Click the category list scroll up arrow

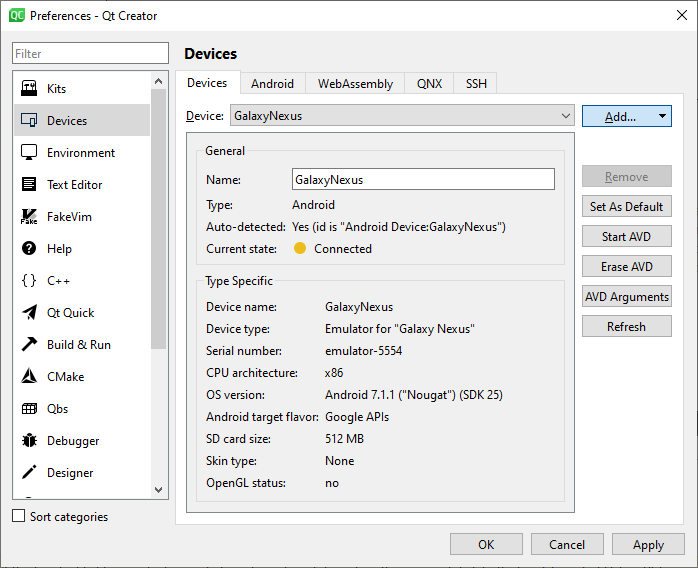pos(158,81)
